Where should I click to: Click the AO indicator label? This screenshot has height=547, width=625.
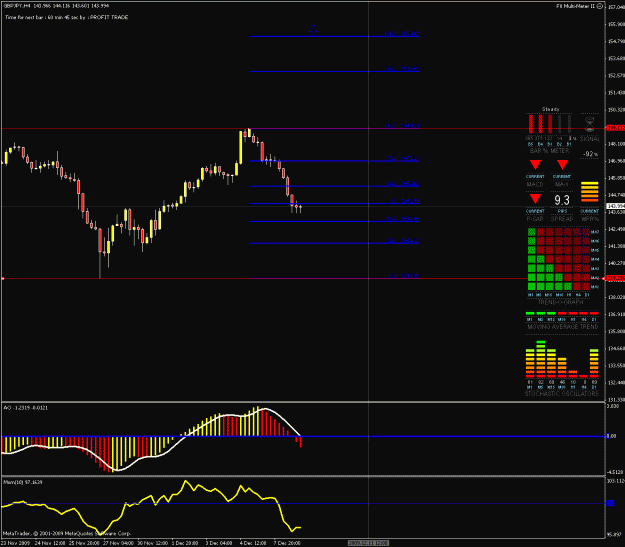(x=26, y=408)
